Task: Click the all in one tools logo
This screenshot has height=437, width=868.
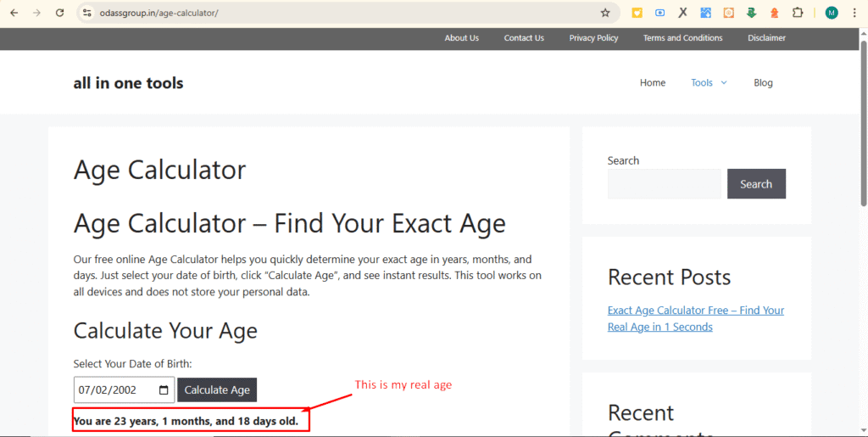Action: pos(128,83)
